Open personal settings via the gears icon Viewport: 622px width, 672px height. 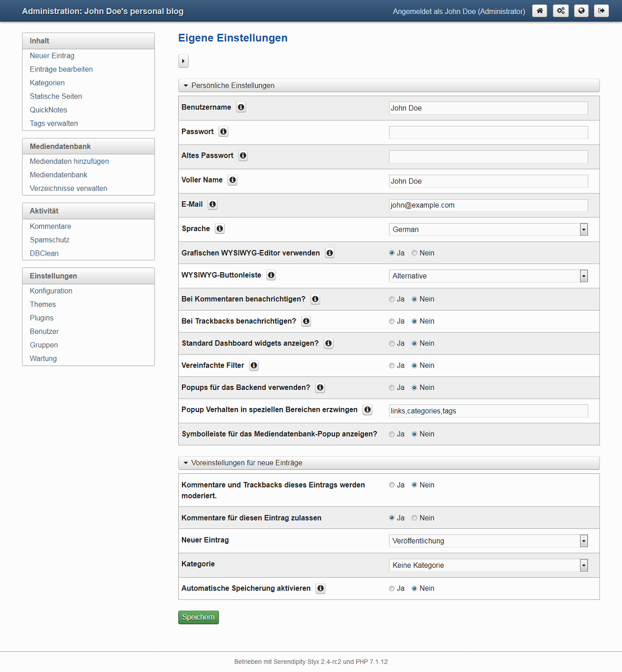[x=561, y=11]
